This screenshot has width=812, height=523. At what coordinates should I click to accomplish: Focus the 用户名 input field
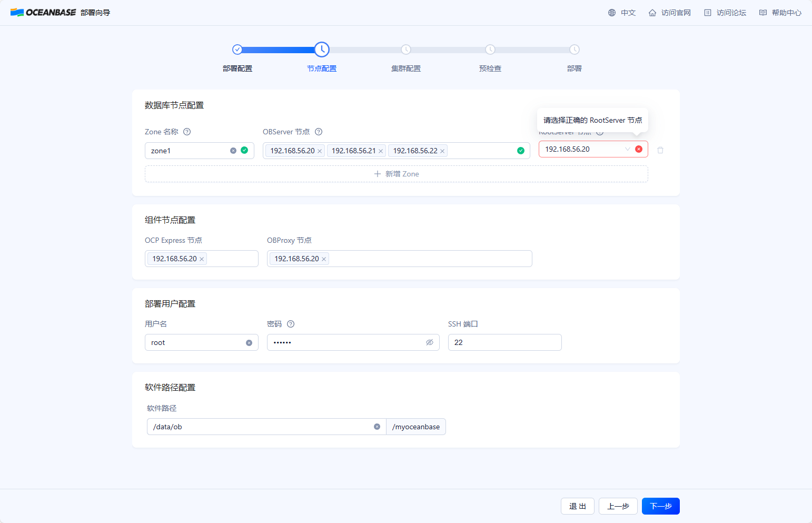tap(202, 342)
